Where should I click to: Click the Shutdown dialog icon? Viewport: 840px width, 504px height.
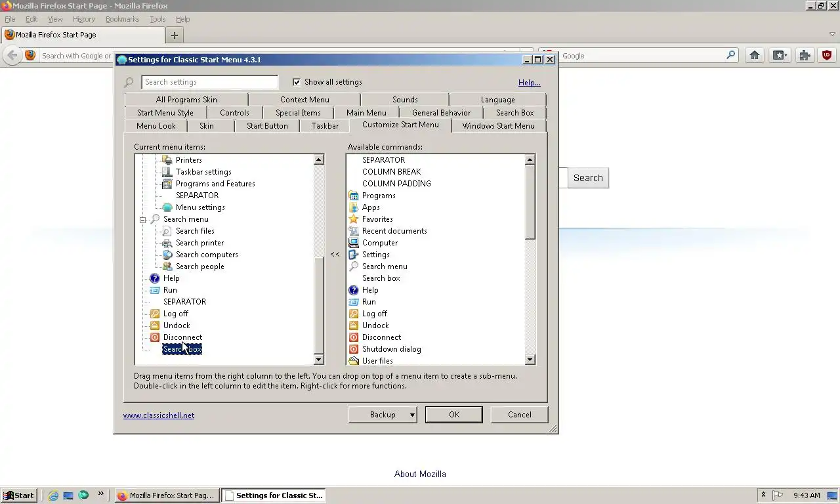(354, 349)
